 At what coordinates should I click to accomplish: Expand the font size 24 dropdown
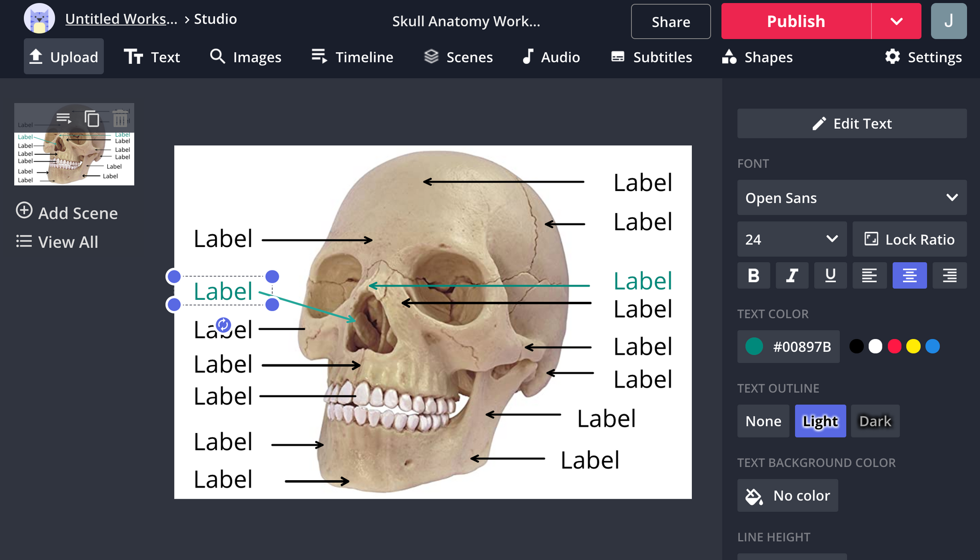791,239
